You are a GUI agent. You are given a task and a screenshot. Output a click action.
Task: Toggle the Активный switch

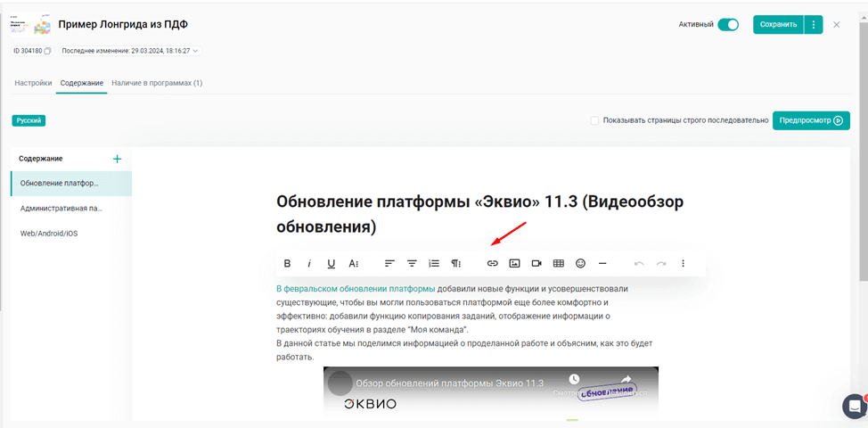[728, 25]
